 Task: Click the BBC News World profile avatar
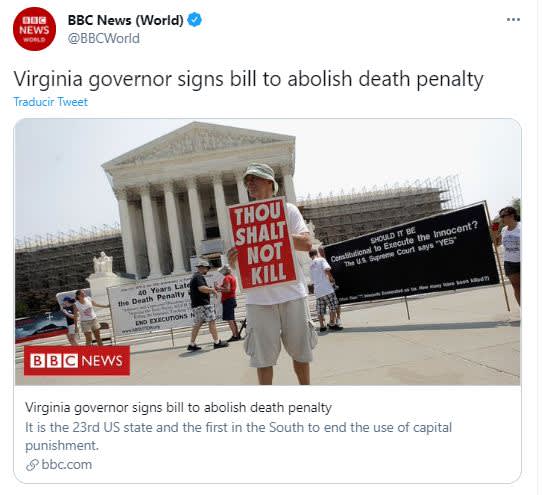pyautogui.click(x=34, y=29)
